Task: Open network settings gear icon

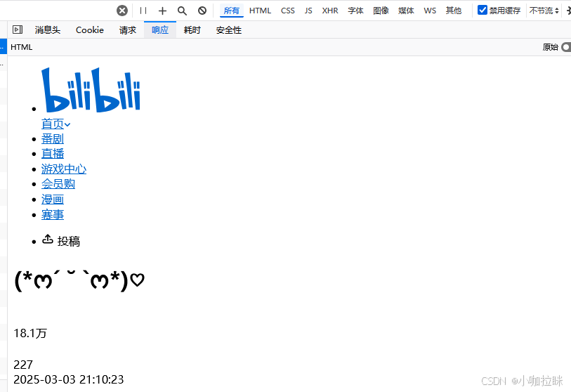Action: 569,11
